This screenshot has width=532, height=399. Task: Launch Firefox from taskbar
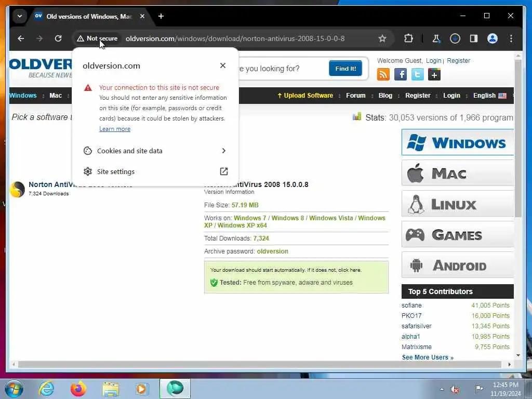tap(78, 389)
